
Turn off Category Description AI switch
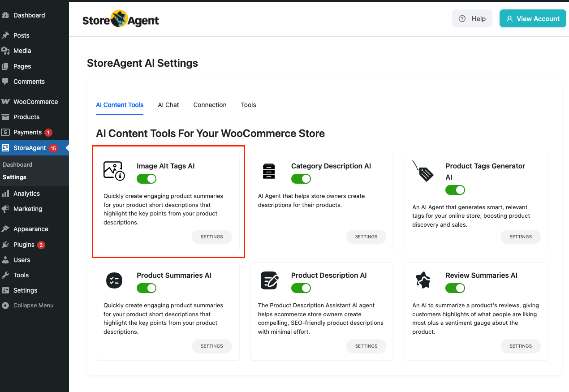pos(301,179)
